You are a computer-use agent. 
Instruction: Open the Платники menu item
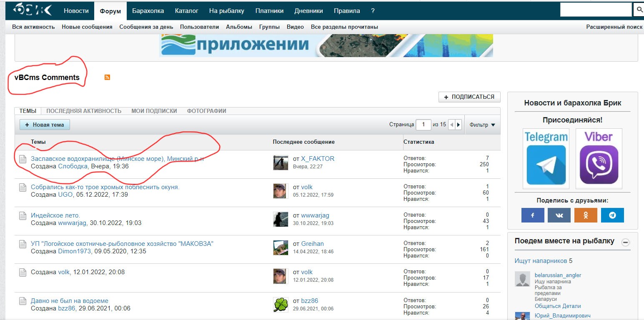click(269, 11)
